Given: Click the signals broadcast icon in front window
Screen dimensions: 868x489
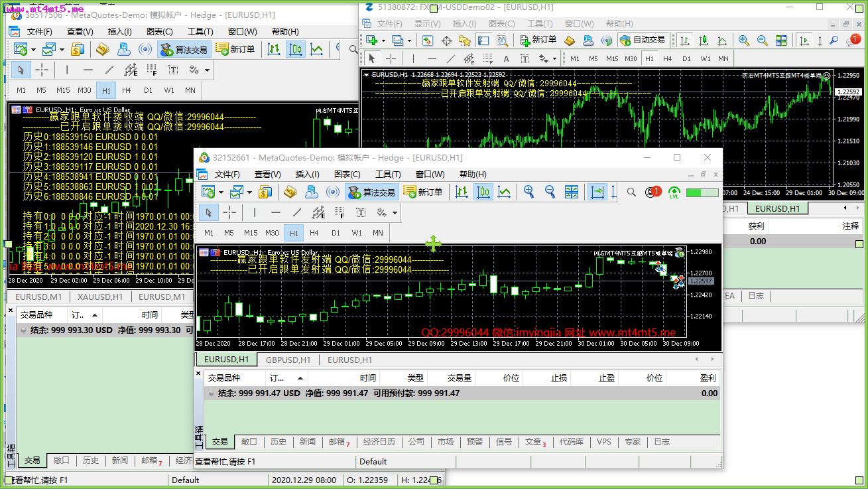Looking at the screenshot, I should 332,192.
